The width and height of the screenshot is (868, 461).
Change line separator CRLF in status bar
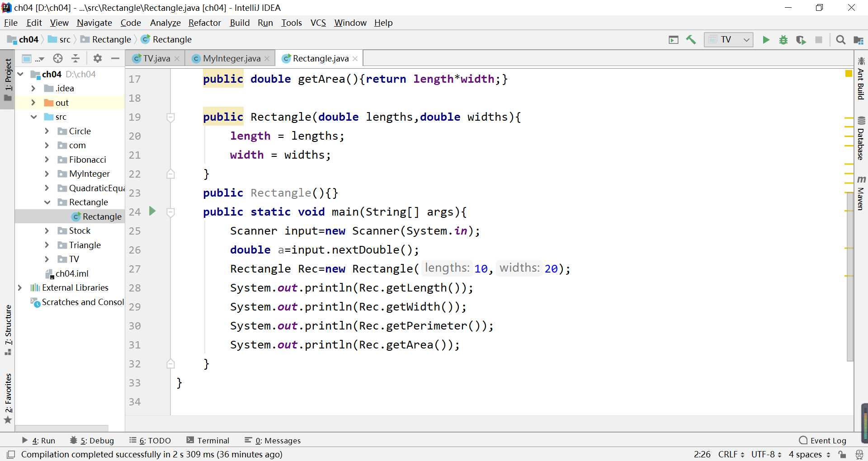pos(731,454)
